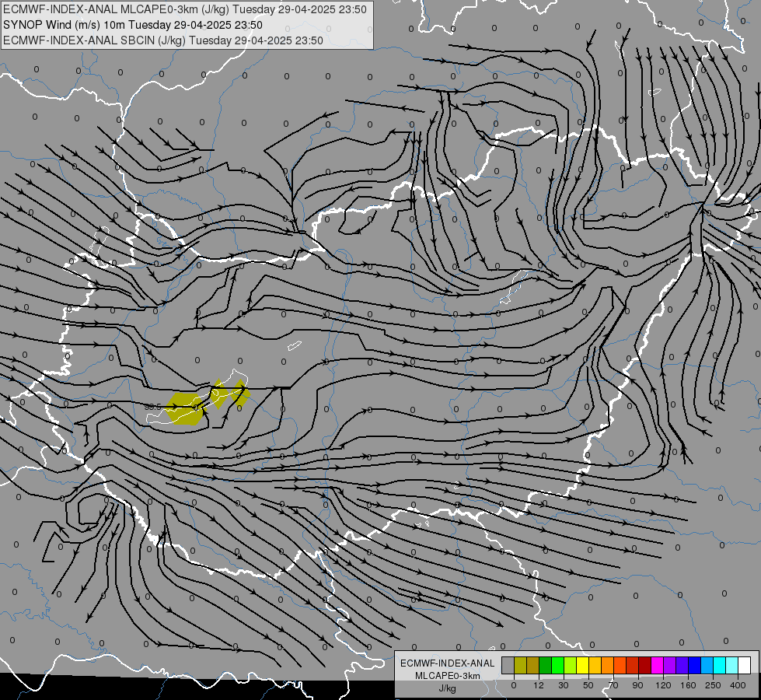Click the pale cyan legend swatch before 400
Screen dimensions: 761x700
pos(732,665)
